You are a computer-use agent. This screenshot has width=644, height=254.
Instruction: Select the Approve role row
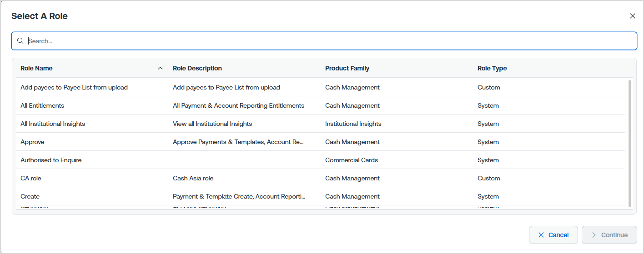point(321,142)
